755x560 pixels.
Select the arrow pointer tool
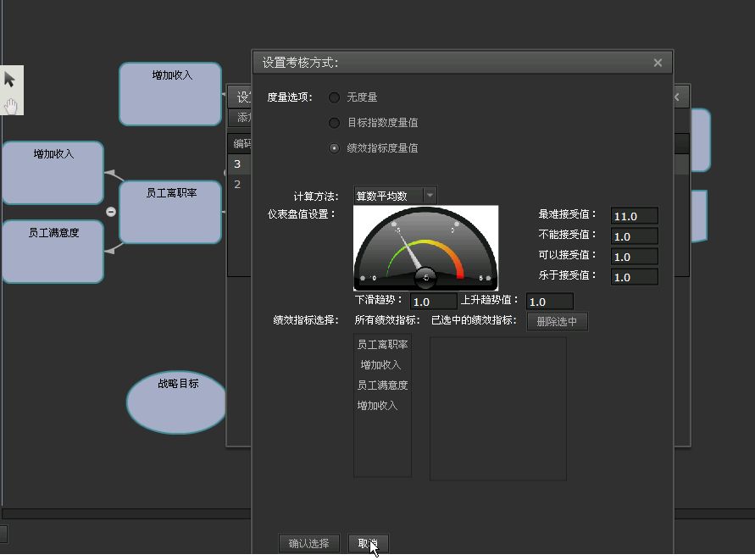coord(10,80)
